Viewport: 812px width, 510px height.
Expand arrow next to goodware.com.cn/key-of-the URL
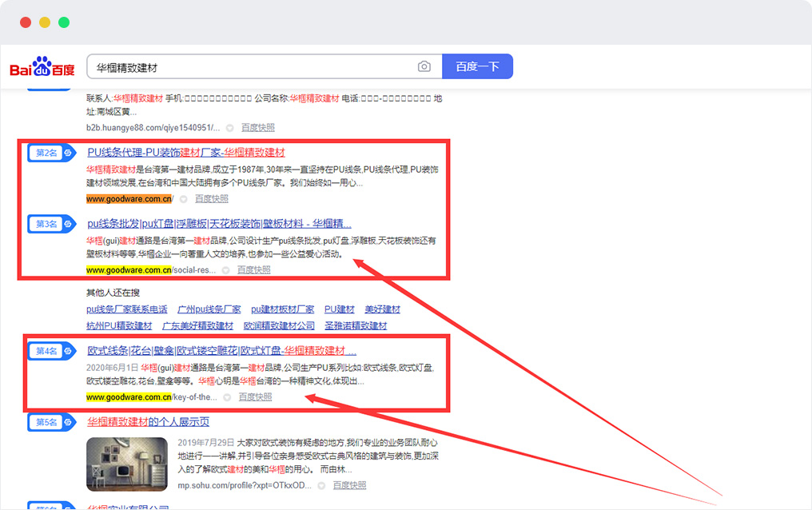click(x=227, y=397)
